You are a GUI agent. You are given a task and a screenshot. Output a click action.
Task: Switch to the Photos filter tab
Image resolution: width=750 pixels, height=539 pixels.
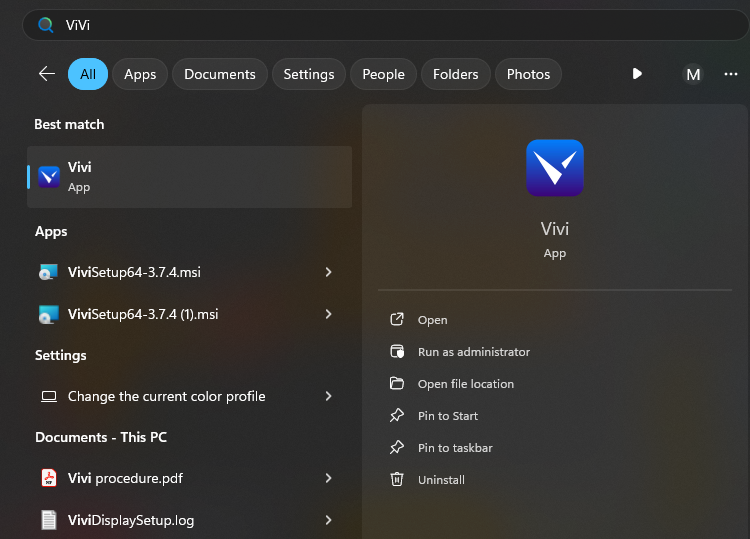coord(528,74)
